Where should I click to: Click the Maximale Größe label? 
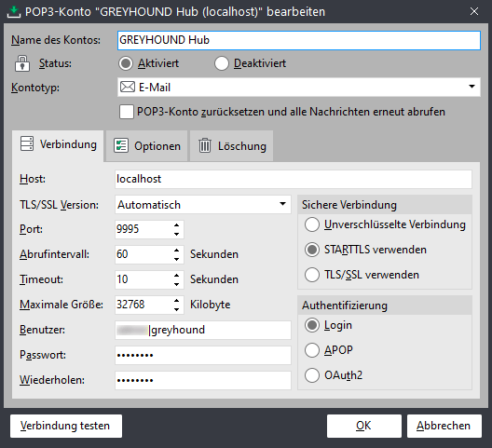pos(61,305)
